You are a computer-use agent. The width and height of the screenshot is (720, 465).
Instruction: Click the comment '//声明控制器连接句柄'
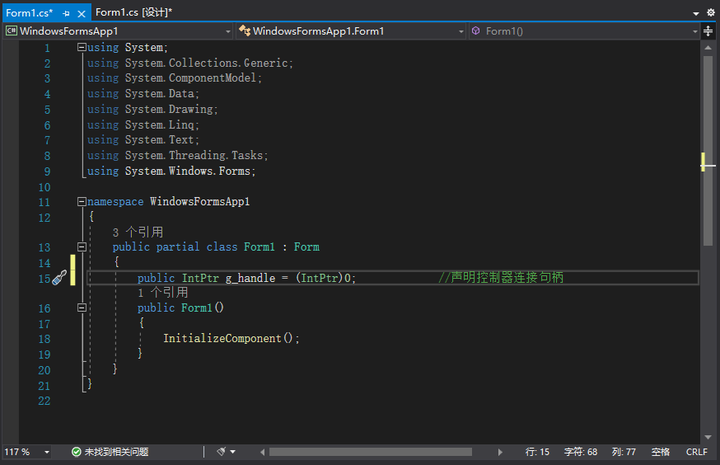(501, 278)
